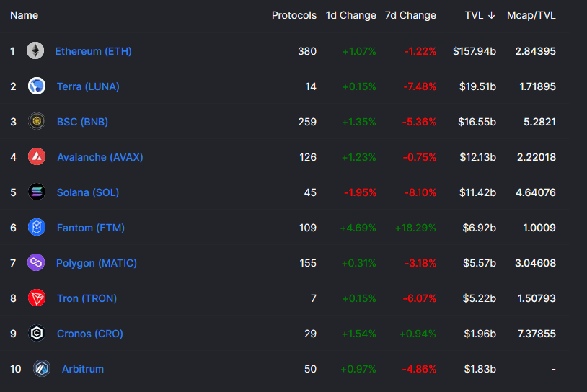Open the Avalanche (AVAX) chain link
The width and height of the screenshot is (587, 392).
(100, 157)
